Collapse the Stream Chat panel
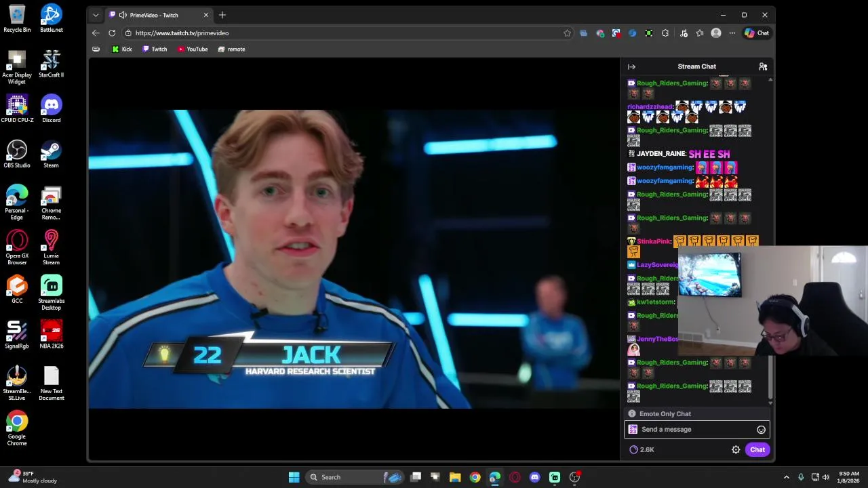The height and width of the screenshot is (488, 868). click(631, 66)
